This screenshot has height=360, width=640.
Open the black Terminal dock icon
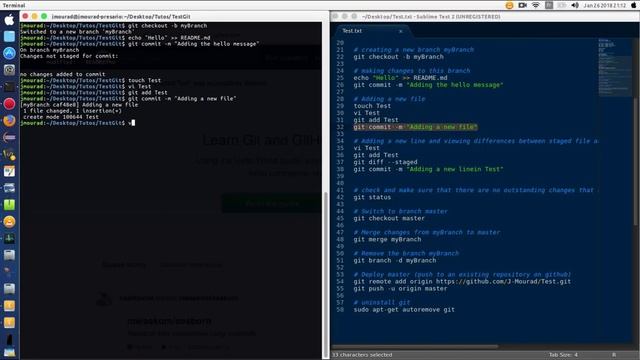click(9, 87)
